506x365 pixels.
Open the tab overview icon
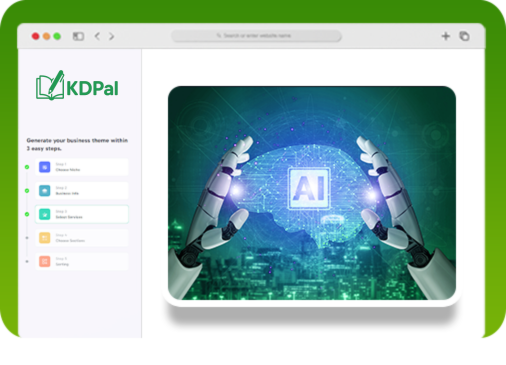click(464, 36)
